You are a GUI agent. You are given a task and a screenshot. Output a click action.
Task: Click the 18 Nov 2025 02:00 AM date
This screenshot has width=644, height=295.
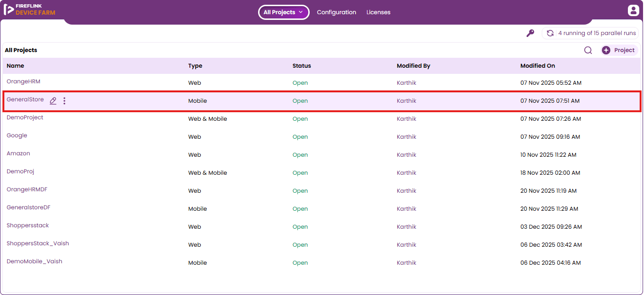(550, 173)
